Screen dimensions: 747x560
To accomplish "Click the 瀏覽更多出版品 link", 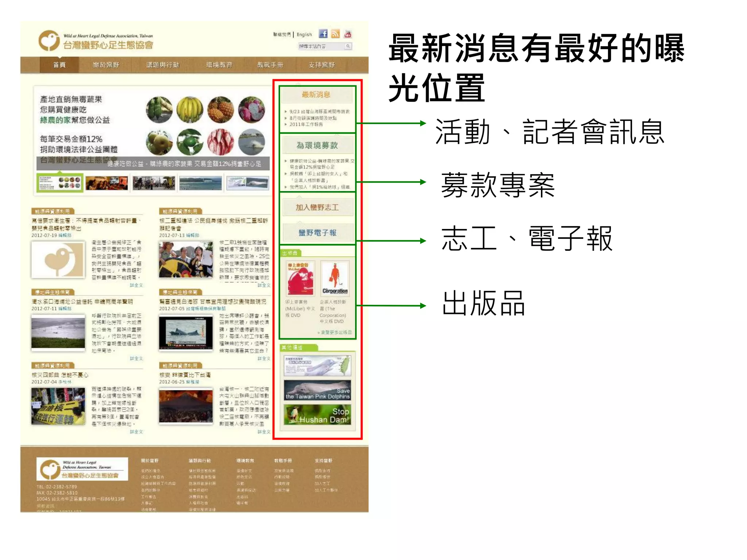I will tap(335, 332).
